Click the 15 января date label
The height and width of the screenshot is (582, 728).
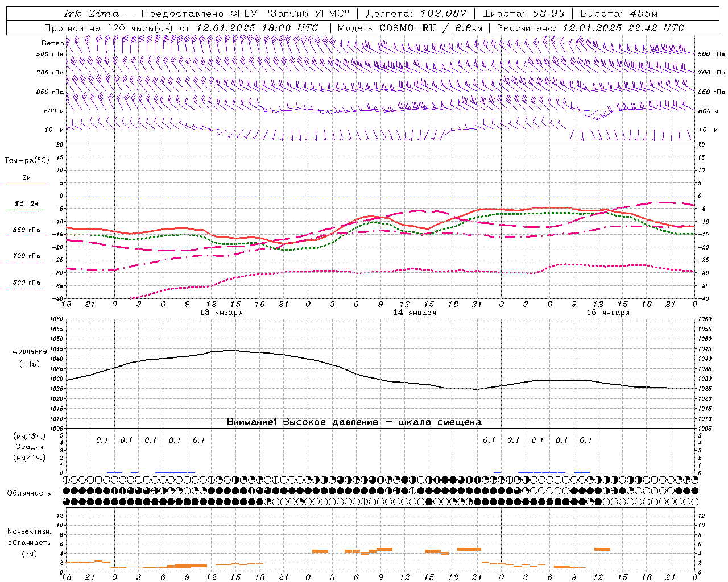[608, 313]
